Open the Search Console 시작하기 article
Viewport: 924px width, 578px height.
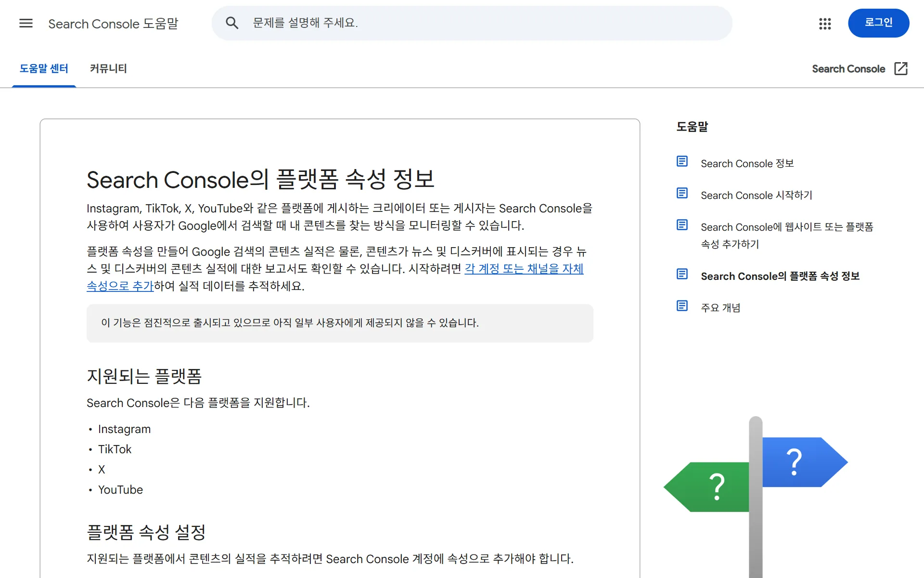tap(757, 196)
